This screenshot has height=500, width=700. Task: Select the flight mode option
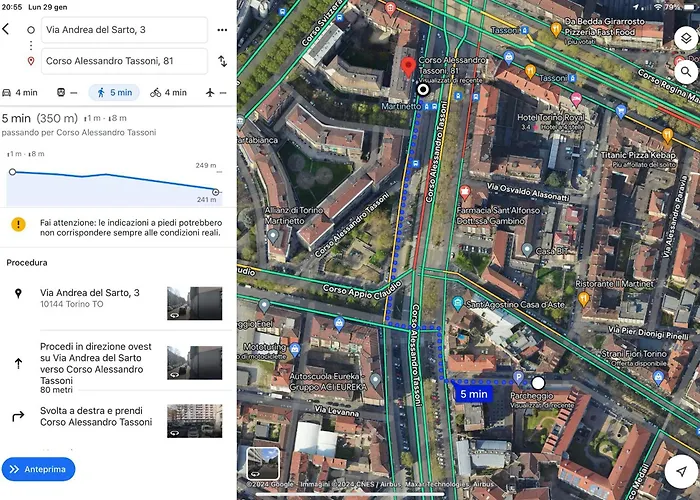click(216, 92)
